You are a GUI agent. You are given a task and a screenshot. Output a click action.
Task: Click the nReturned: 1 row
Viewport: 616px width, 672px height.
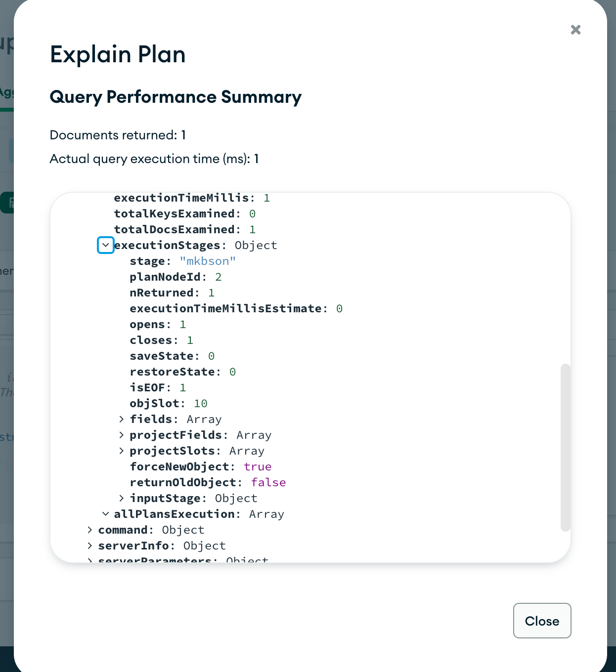172,293
